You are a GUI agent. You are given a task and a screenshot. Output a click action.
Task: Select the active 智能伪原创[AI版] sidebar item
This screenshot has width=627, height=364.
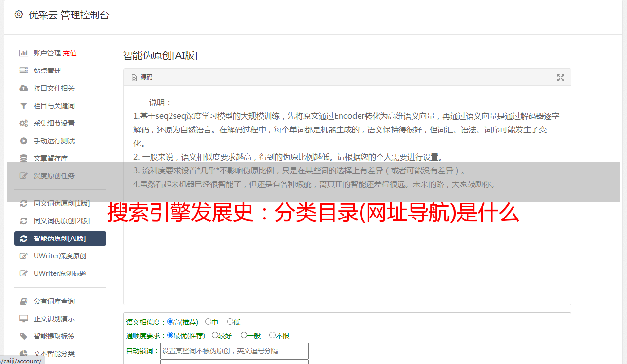coord(60,238)
